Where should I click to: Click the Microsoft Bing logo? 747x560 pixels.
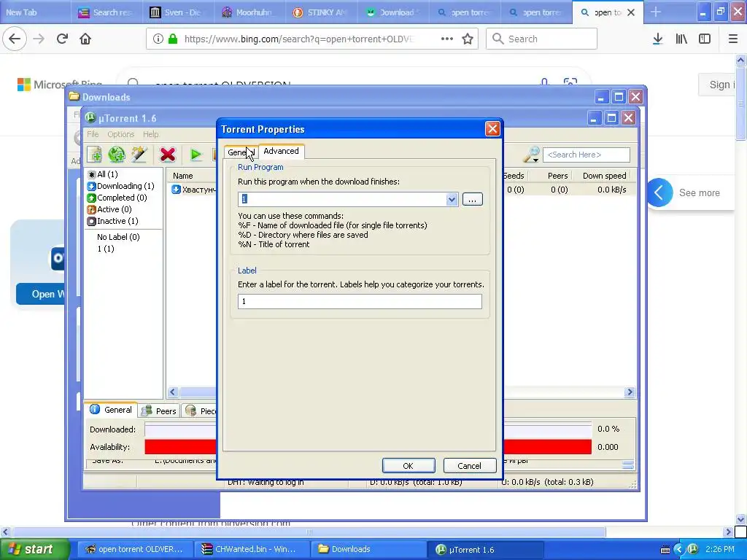click(x=60, y=85)
